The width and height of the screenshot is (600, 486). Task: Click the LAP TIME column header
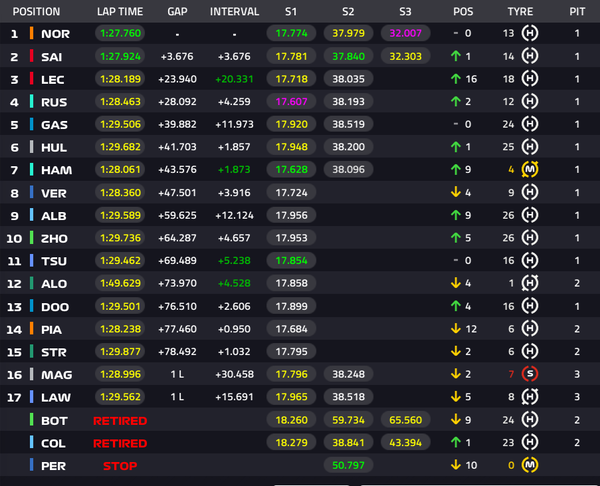(x=120, y=11)
